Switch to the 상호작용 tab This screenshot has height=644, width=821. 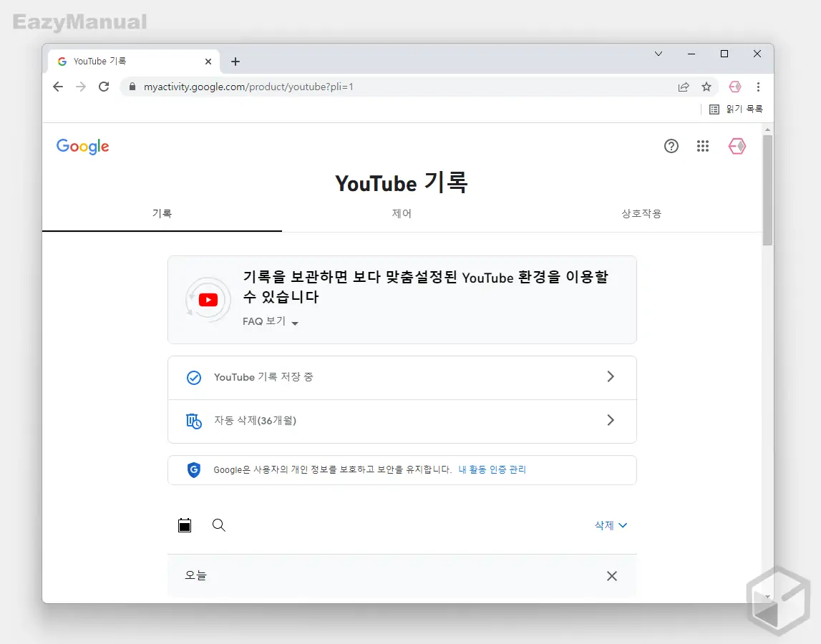641,214
